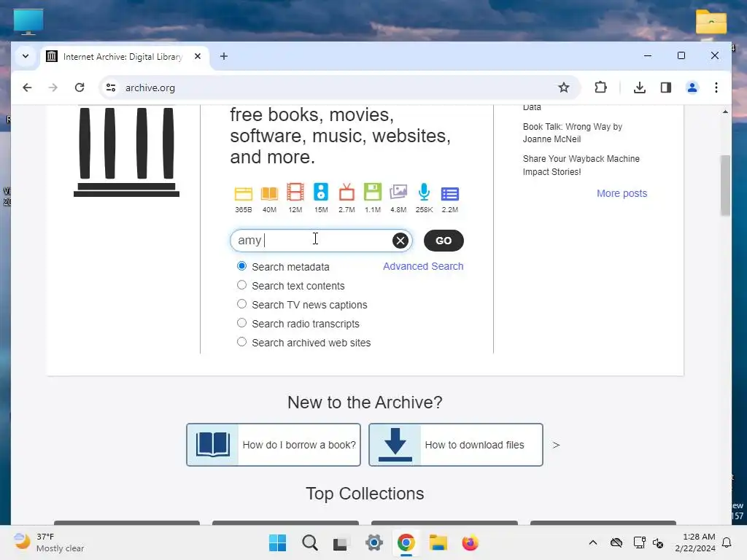Click the Chrome icon in the taskbar
Screen dimensions: 747x560
[406, 542]
